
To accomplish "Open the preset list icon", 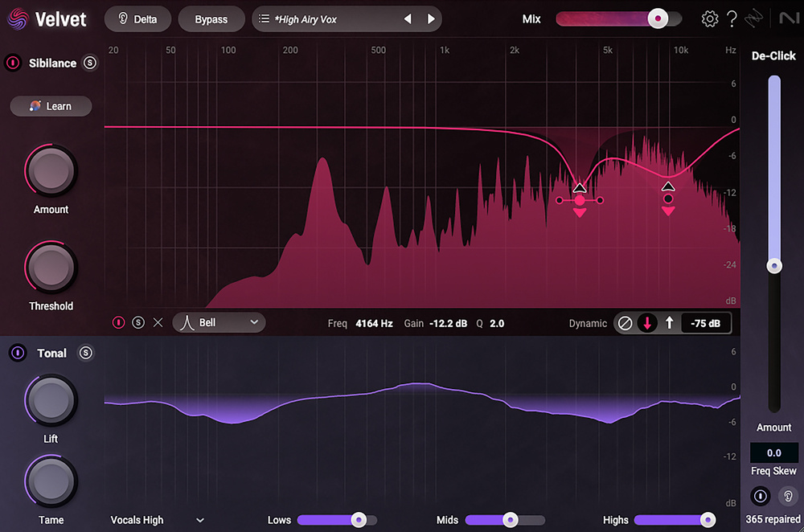I will click(264, 19).
